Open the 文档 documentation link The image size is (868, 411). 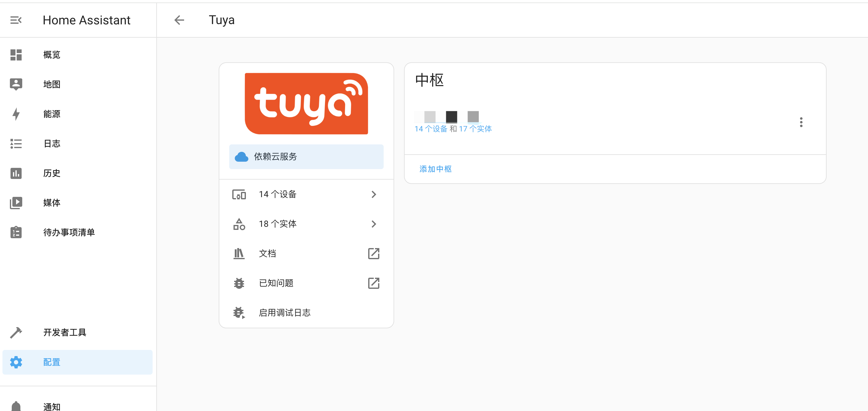pyautogui.click(x=306, y=253)
